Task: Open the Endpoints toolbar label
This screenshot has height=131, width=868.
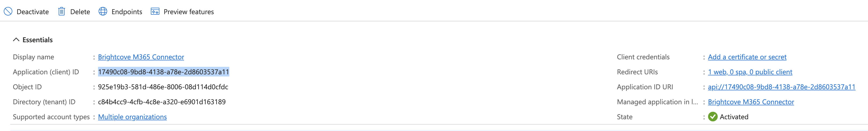Action: (x=127, y=12)
